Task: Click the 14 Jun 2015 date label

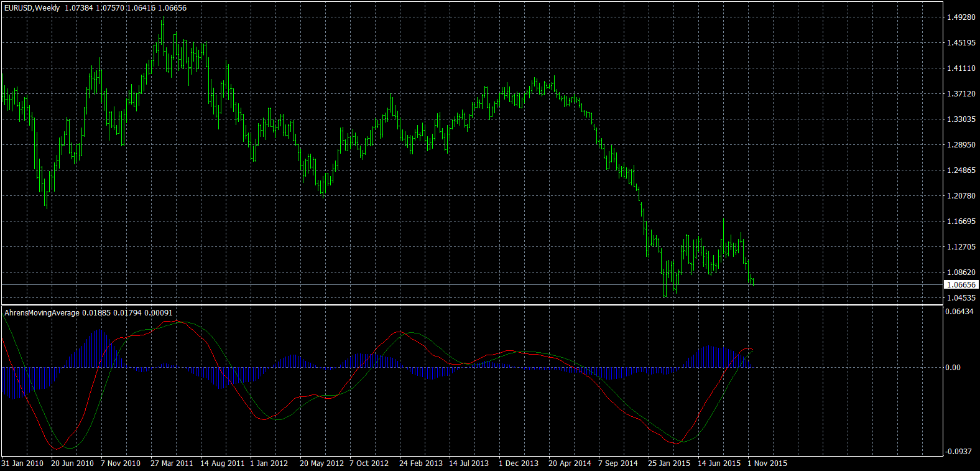Action: coord(719,464)
